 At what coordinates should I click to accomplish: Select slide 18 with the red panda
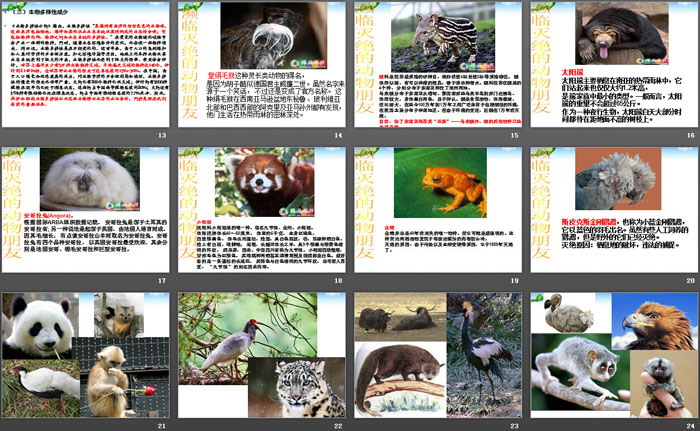point(262,210)
